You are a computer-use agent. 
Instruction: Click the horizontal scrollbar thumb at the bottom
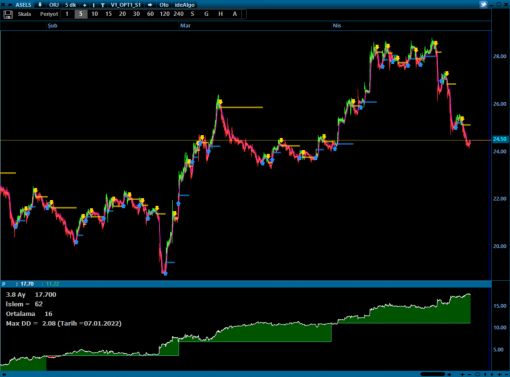pyautogui.click(x=432, y=374)
